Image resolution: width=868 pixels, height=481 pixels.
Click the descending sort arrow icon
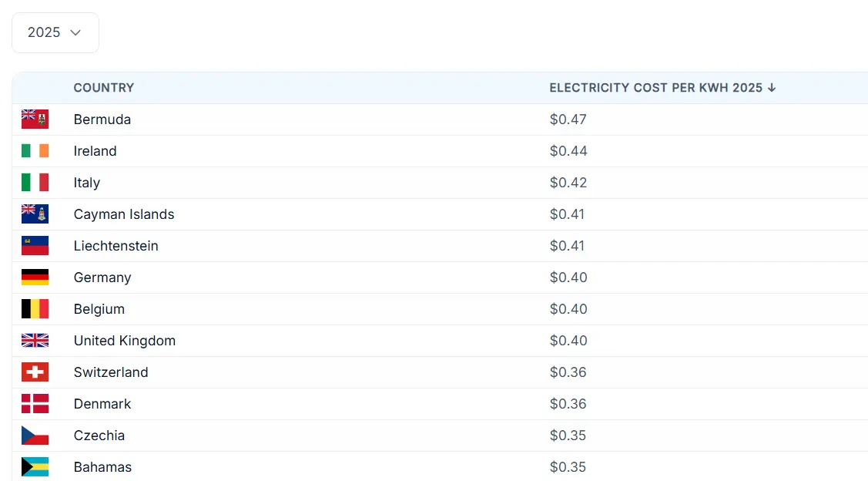pos(772,88)
